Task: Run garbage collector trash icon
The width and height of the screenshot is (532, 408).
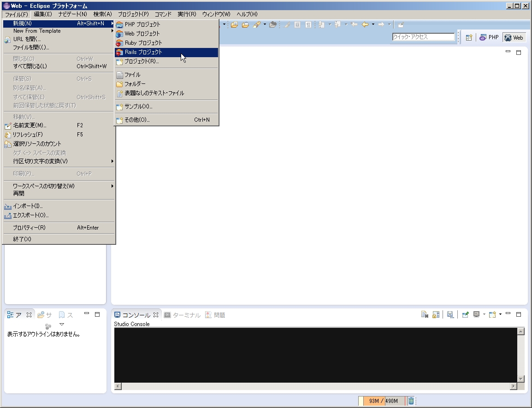Action: click(x=411, y=401)
